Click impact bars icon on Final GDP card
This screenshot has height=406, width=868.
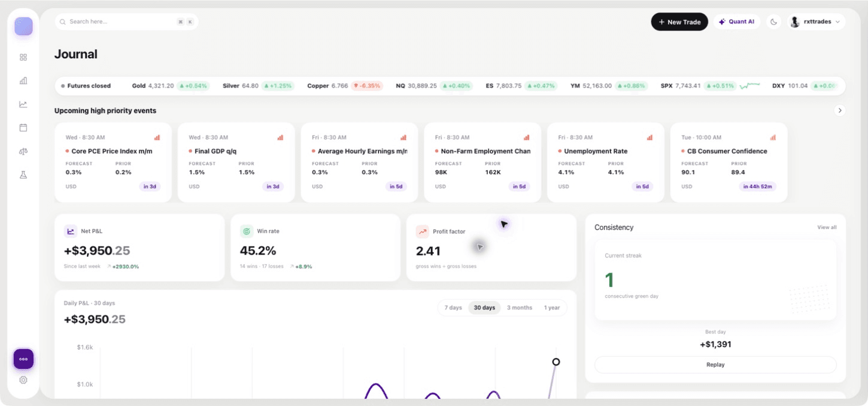click(x=280, y=137)
